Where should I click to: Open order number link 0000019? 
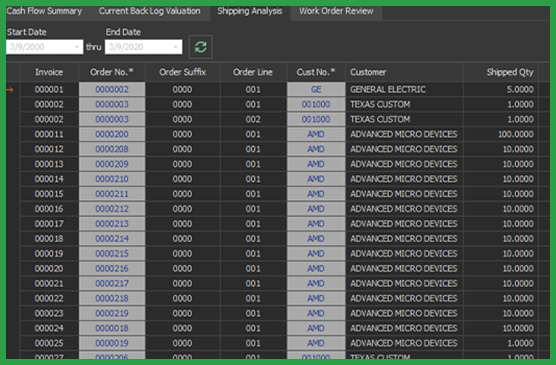112,343
